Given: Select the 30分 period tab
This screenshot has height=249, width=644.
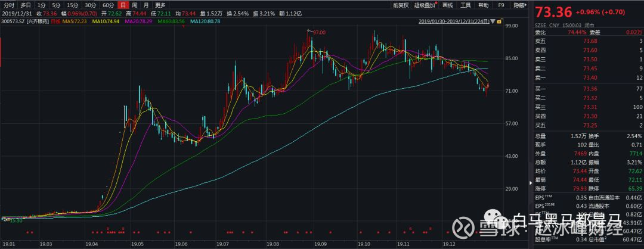Looking at the screenshot, I should pyautogui.click(x=90, y=5).
